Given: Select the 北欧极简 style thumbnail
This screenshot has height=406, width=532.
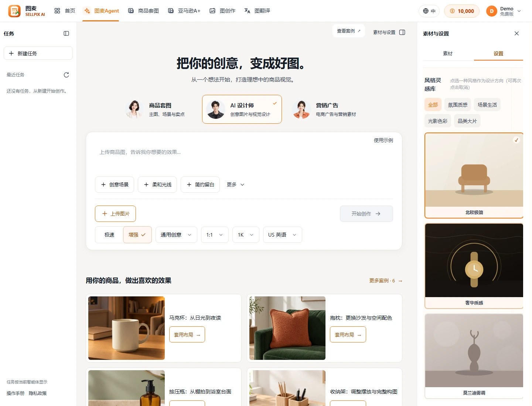Looking at the screenshot, I should coord(474,175).
